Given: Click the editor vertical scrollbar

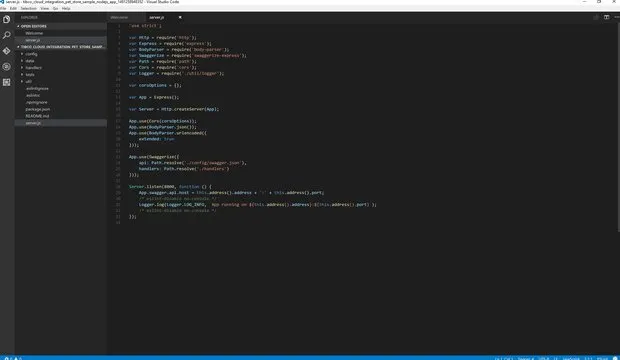Looking at the screenshot, I should (618, 127).
